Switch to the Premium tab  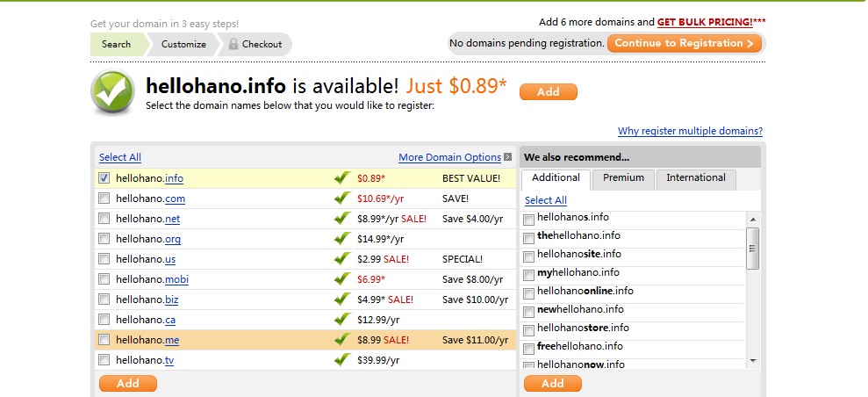click(623, 178)
